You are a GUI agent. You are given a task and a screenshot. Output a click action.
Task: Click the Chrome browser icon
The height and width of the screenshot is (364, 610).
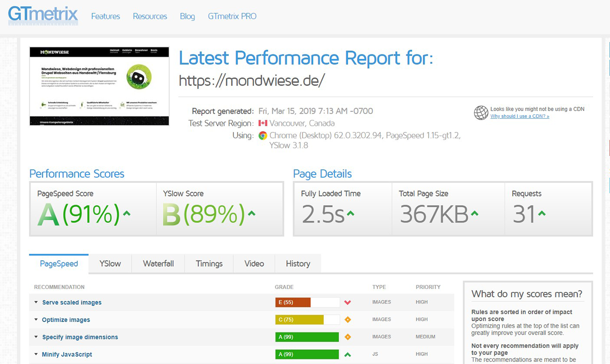263,135
